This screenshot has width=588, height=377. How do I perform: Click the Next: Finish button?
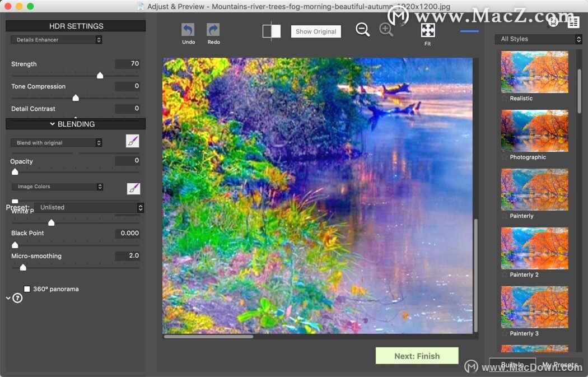click(x=417, y=356)
